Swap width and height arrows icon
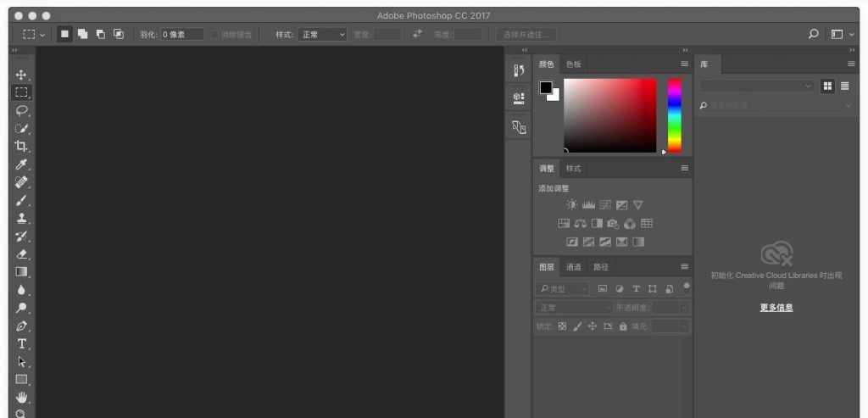The image size is (868, 418). click(x=417, y=34)
